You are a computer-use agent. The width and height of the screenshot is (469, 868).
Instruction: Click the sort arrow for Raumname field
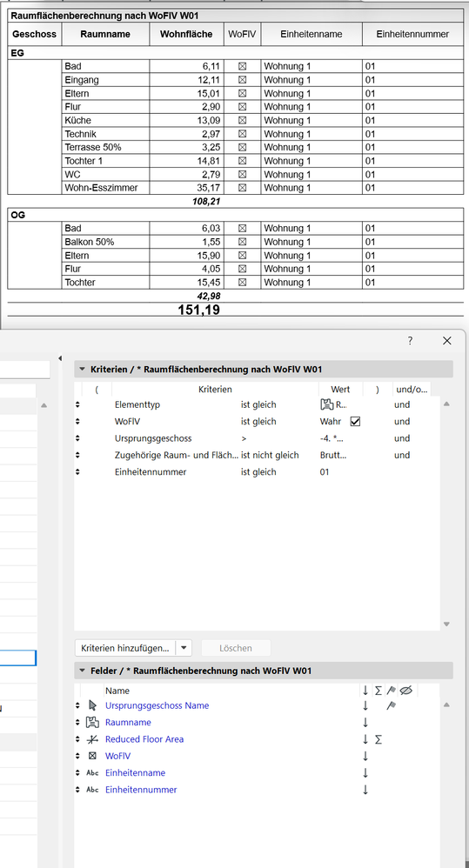[x=365, y=723]
